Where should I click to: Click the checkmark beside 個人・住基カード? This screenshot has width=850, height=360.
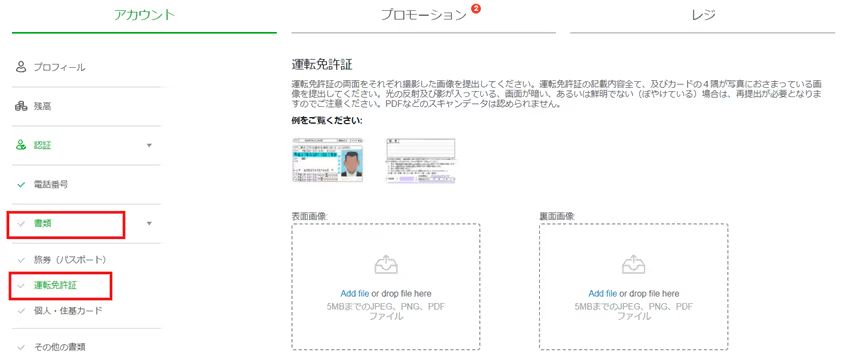click(x=21, y=311)
